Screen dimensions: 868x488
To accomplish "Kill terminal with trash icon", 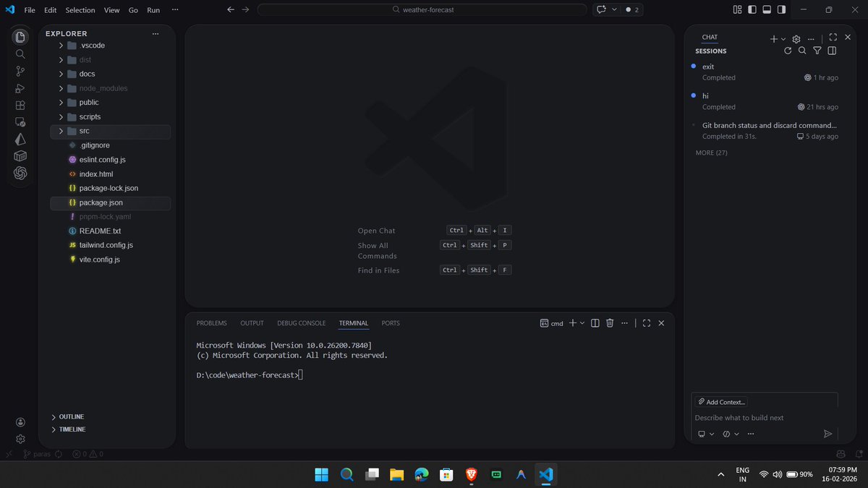I will (610, 323).
